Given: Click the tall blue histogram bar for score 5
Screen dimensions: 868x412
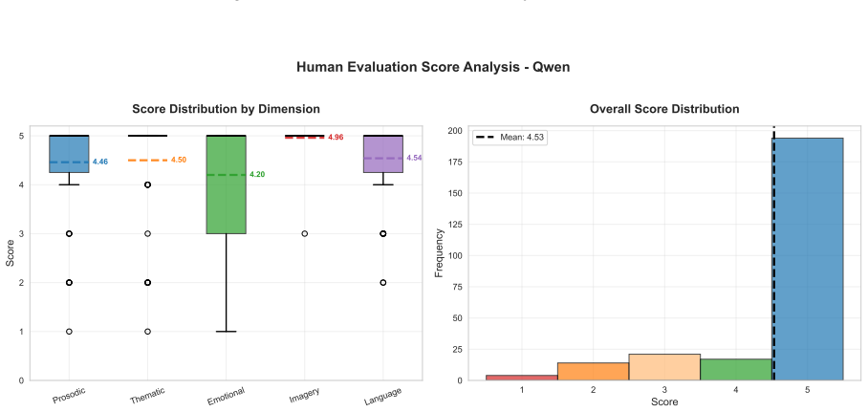Looking at the screenshot, I should point(807,259).
